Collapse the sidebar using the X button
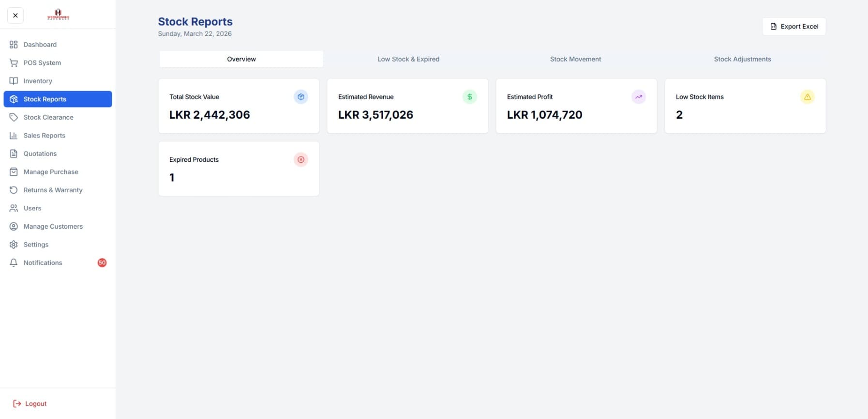This screenshot has width=868, height=419. point(15,15)
